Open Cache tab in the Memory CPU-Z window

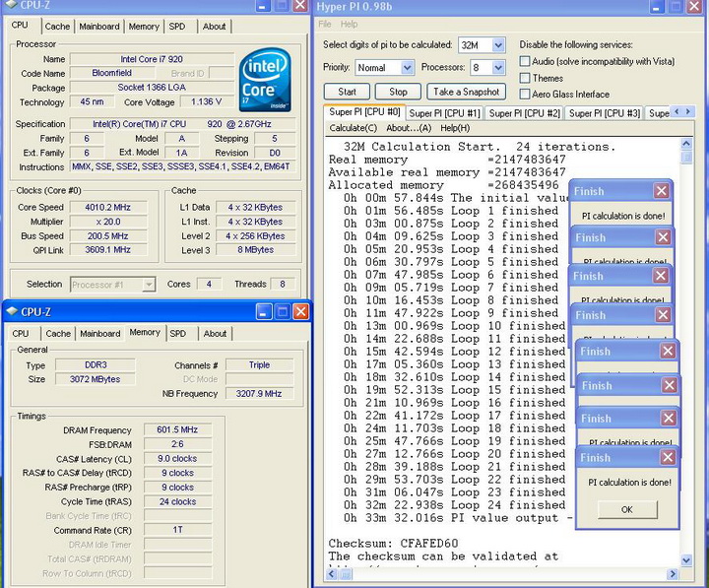tap(58, 333)
